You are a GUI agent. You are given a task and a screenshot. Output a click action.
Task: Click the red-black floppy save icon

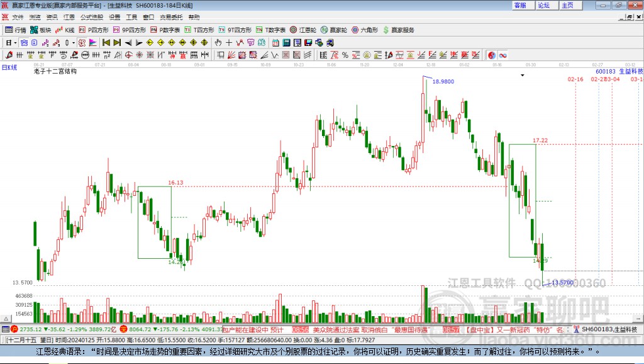pyautogui.click(x=308, y=43)
